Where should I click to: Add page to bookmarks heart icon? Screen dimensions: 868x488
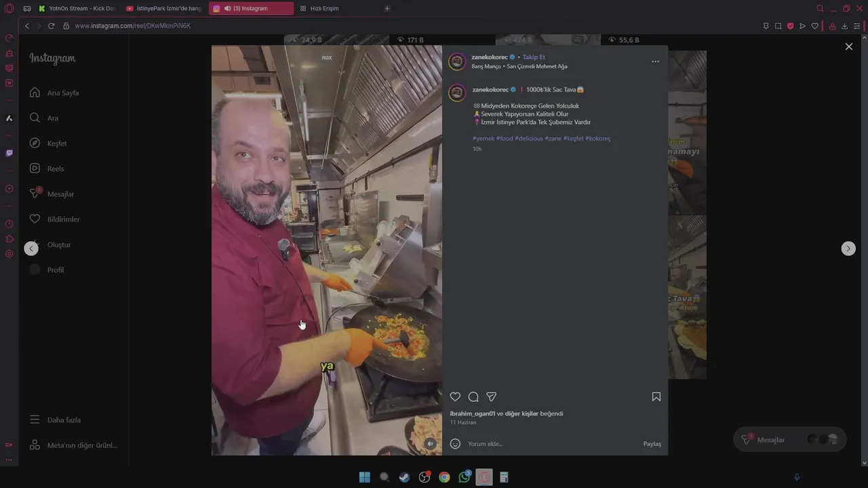click(814, 26)
